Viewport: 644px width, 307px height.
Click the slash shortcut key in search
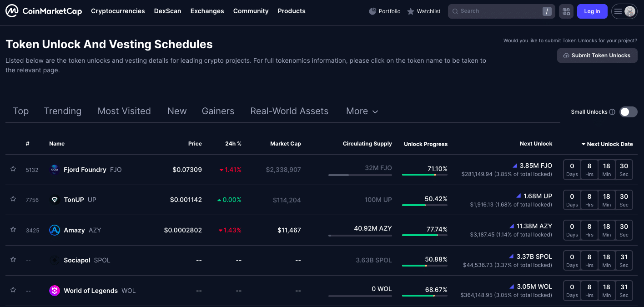coord(547,11)
